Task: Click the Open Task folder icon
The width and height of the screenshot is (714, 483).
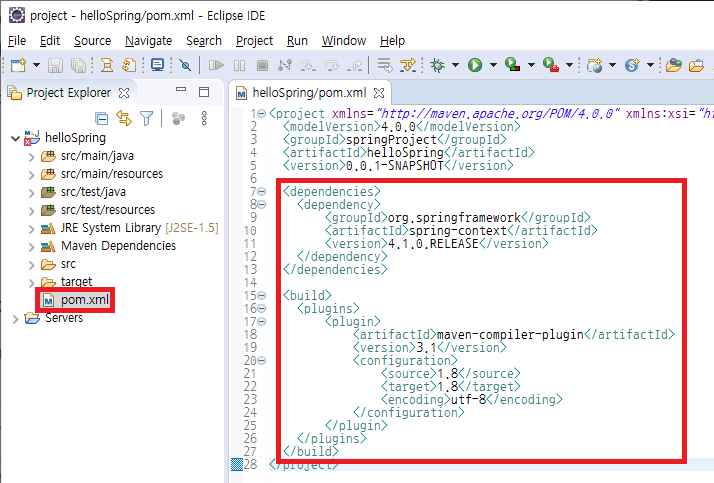Action: click(696, 66)
